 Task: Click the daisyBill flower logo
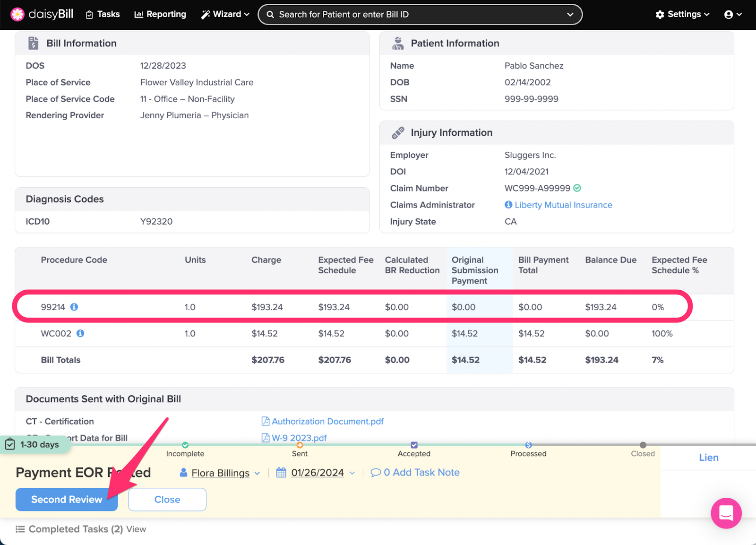[17, 14]
